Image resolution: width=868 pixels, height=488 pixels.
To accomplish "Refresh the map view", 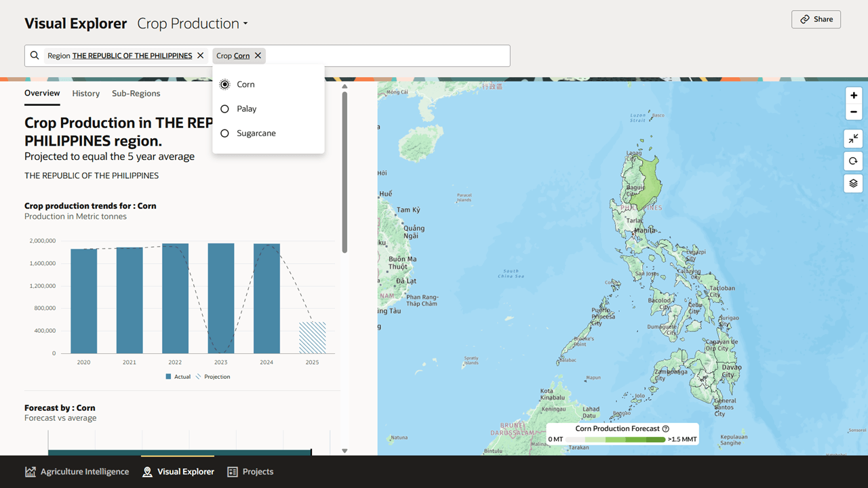I will coord(853,161).
